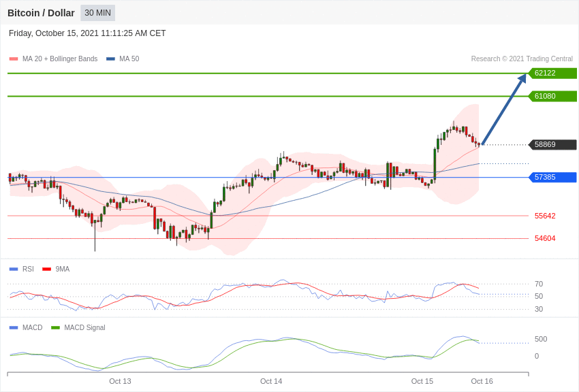The width and height of the screenshot is (579, 392).
Task: Click the Oct 15 date label
Action: [422, 381]
